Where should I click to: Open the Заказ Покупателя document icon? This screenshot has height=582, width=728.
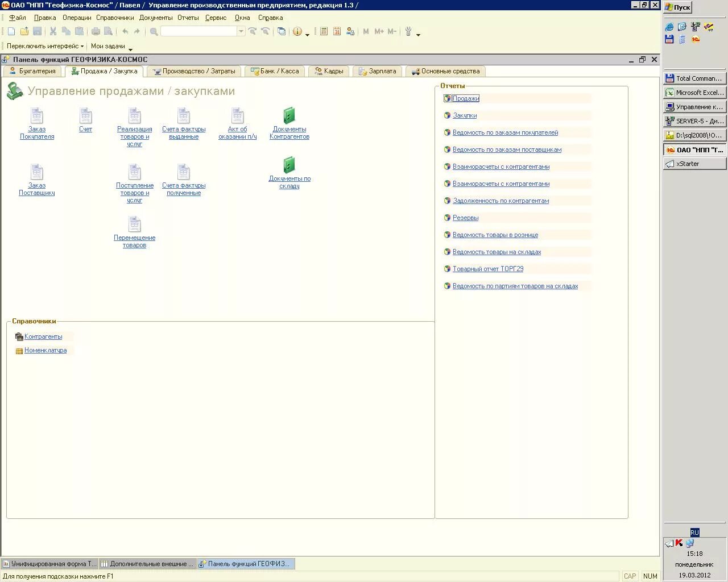(x=36, y=116)
